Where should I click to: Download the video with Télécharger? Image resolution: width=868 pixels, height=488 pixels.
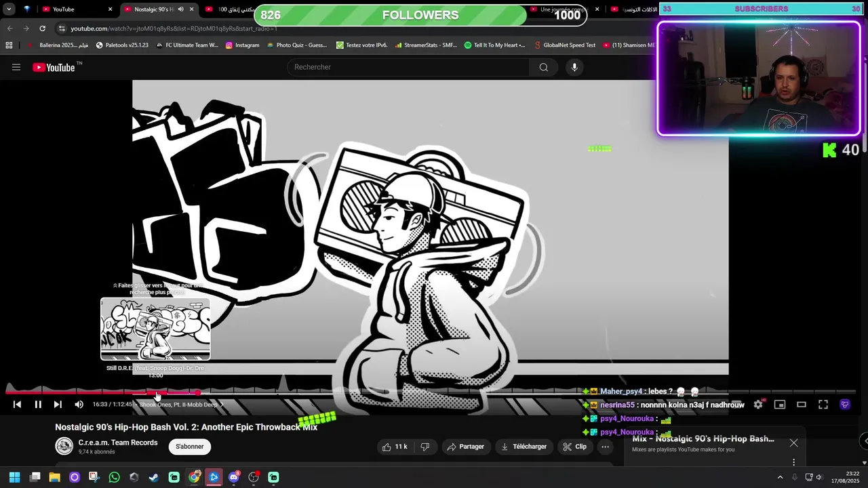click(524, 447)
